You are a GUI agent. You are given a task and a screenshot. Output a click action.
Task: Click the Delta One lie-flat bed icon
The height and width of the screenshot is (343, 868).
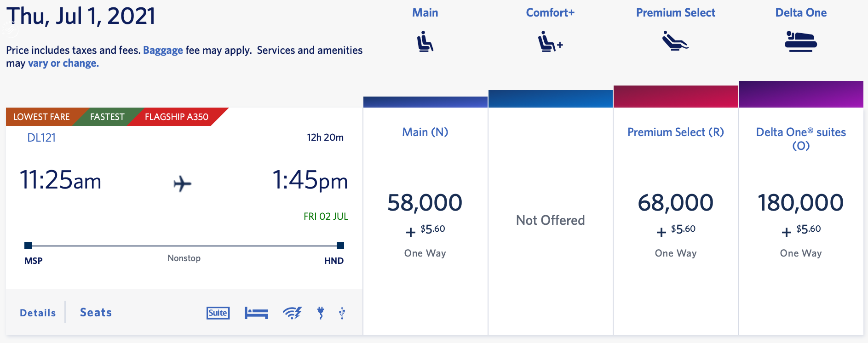tap(801, 41)
